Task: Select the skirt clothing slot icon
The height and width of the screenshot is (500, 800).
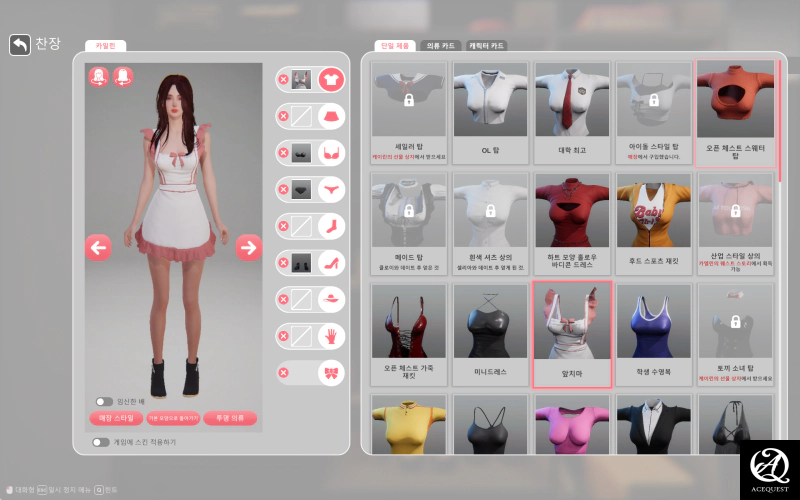Action: coord(330,117)
